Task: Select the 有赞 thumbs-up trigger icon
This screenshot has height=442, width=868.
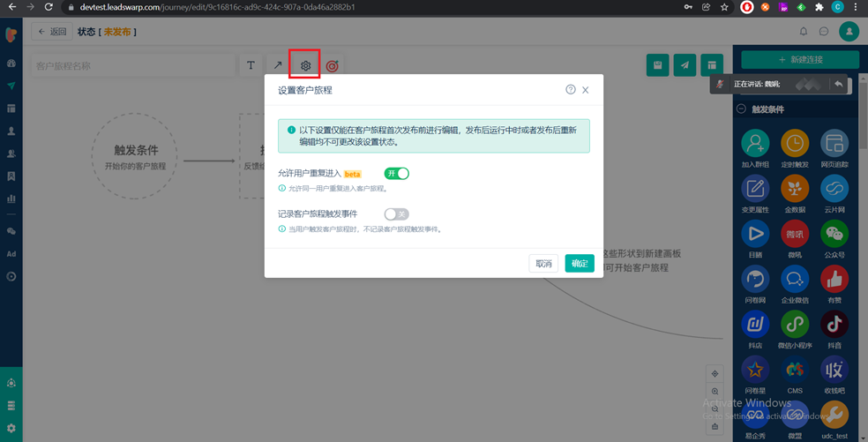Action: click(x=834, y=279)
